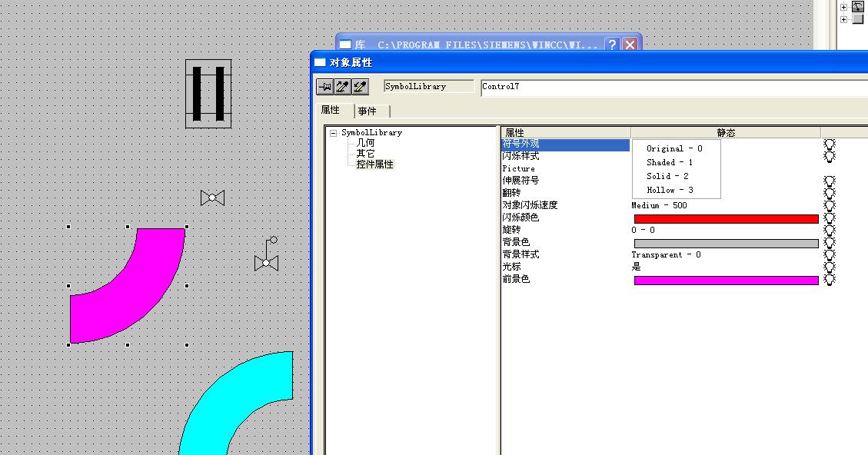Select the SymbolLibrary root tree label

coord(371,133)
